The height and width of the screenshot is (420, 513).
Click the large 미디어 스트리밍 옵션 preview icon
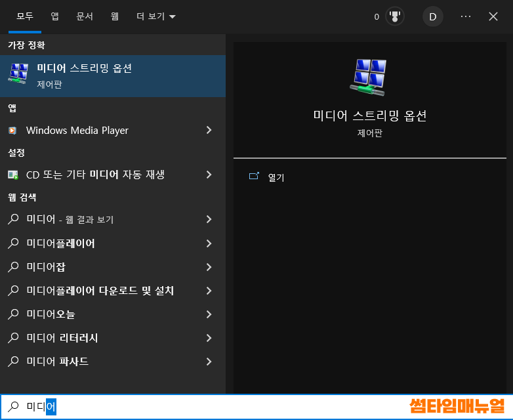[x=369, y=77]
